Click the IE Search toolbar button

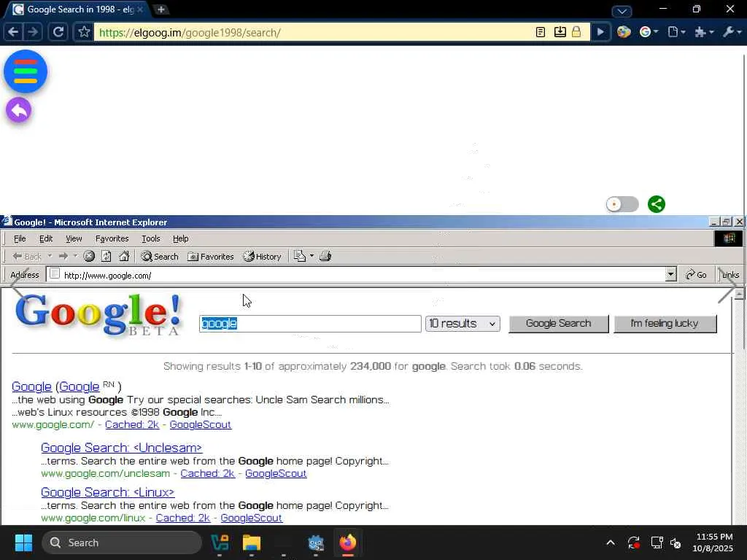click(160, 256)
